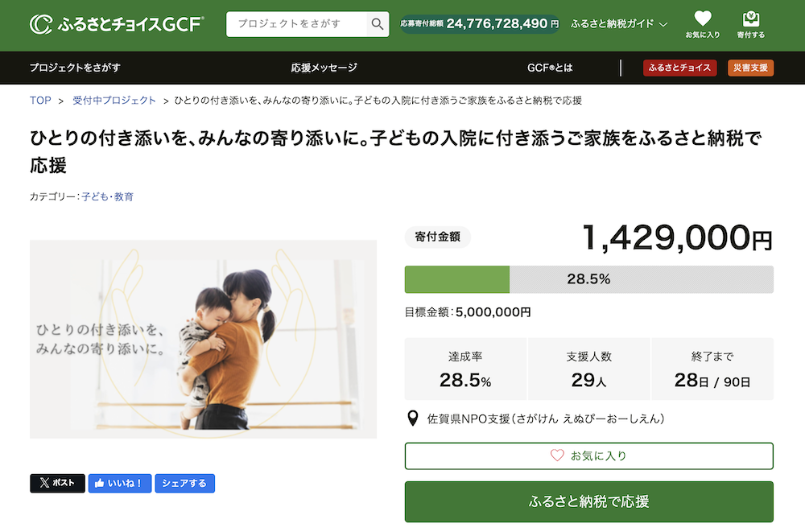Screen dimensions: 805x532
Task: Go to TOP breadcrumb link
Action: (40, 101)
